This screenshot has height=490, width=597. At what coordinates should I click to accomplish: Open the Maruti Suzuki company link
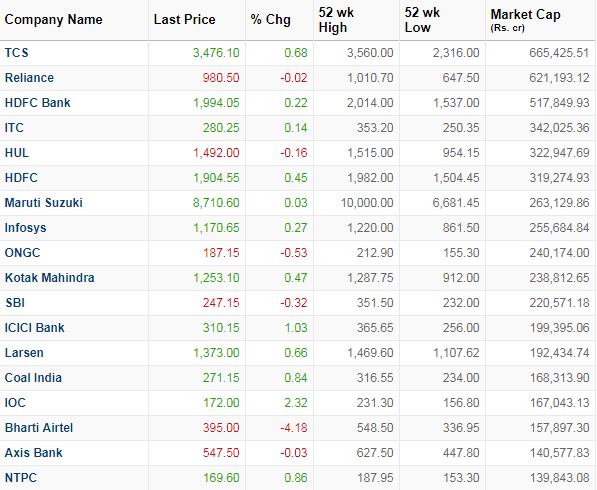(x=43, y=203)
